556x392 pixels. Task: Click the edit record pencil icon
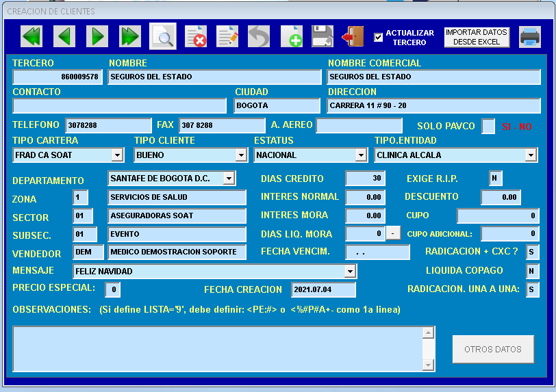tap(227, 36)
